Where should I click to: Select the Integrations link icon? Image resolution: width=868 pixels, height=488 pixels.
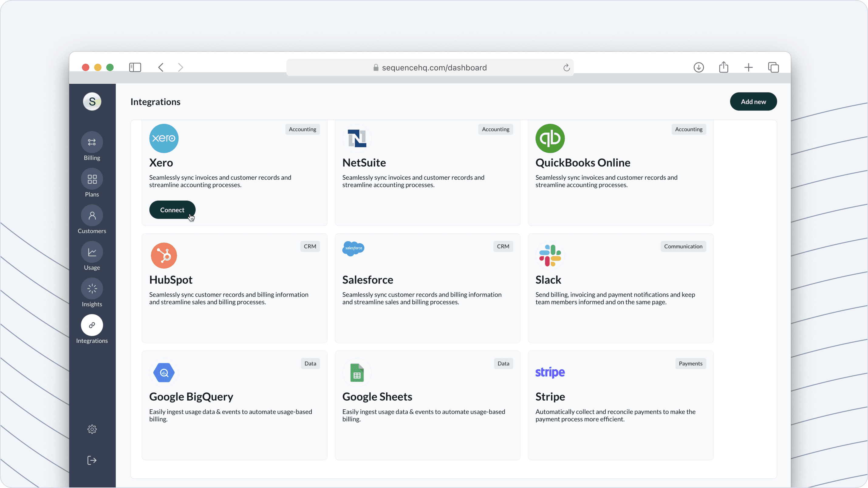point(92,325)
